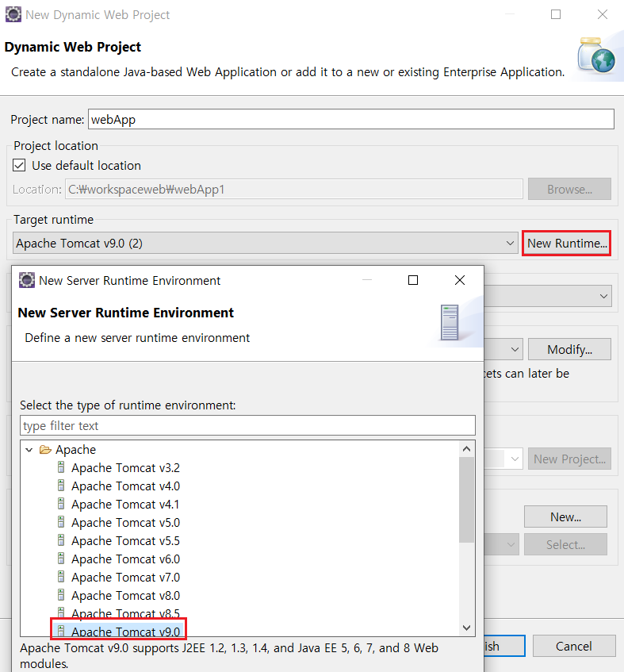
Task: Cancel the New Dynamic Web Project wizard
Action: (574, 646)
